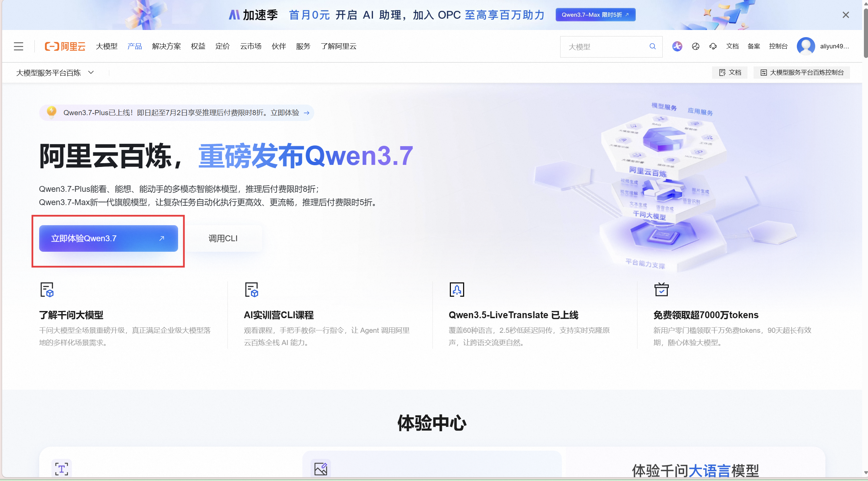868x481 pixels.
Task: Click the Qwen3.5-LiveTranslate card icon
Action: pyautogui.click(x=457, y=290)
